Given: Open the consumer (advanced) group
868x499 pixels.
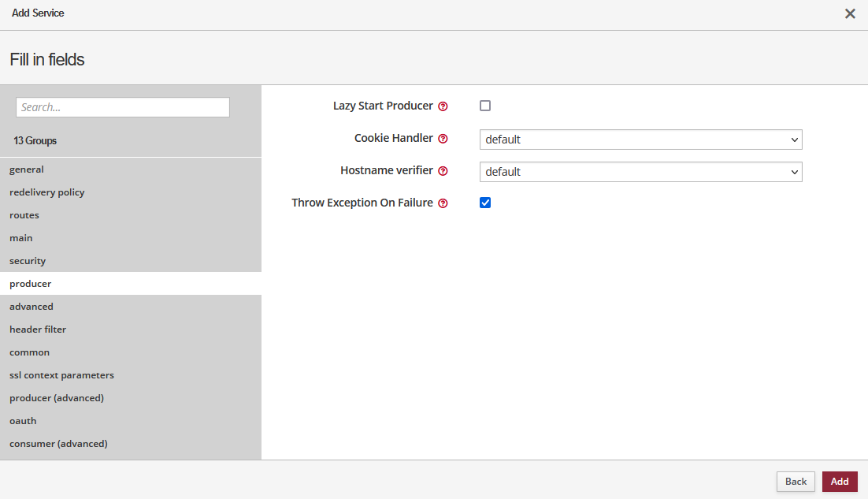Looking at the screenshot, I should (58, 444).
